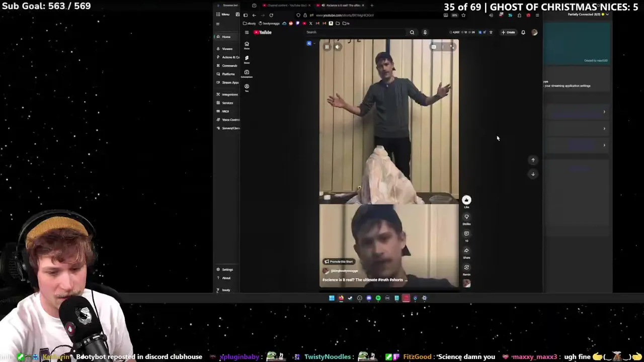This screenshot has width=644, height=362.
Task: Open Spotify from the taskbar
Action: [x=378, y=298]
